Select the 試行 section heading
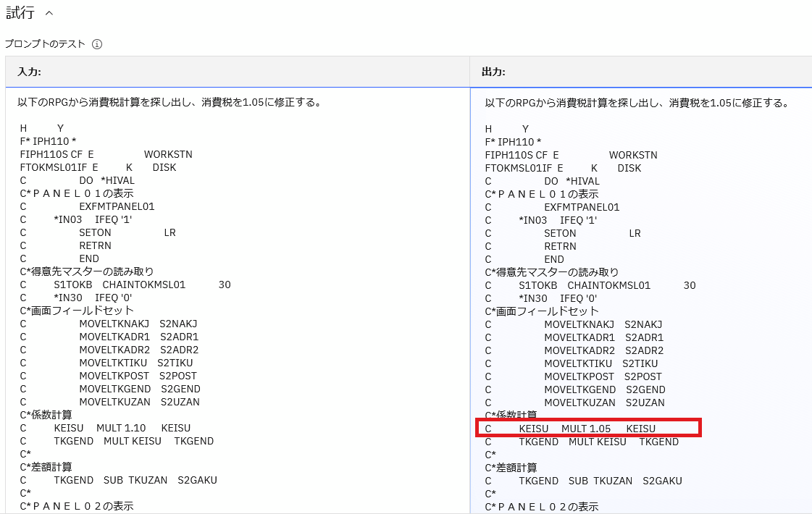The width and height of the screenshot is (812, 514). (20, 13)
